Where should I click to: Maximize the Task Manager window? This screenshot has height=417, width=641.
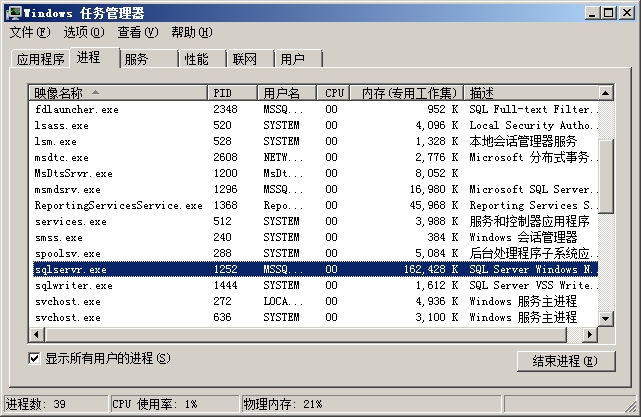pos(608,13)
